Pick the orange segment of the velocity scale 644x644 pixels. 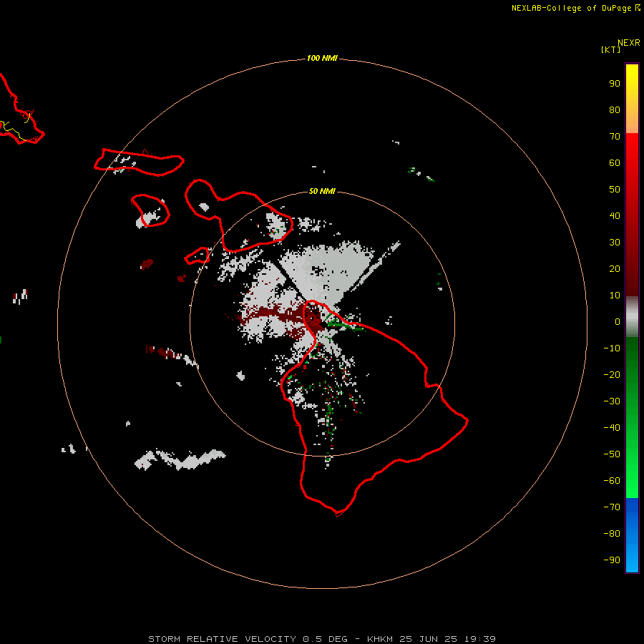coord(632,123)
